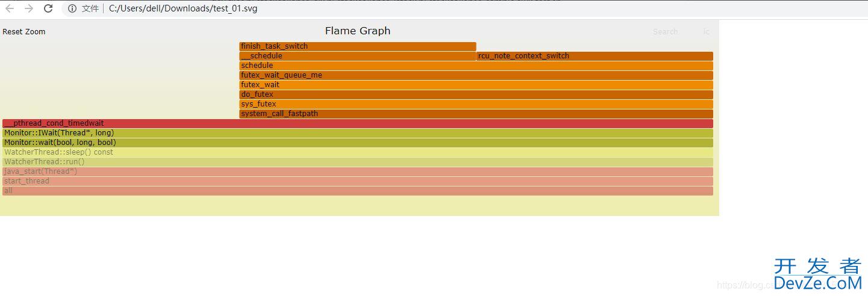The height and width of the screenshot is (296, 868).
Task: Click the system_call_fastpath frame
Action: (x=476, y=114)
